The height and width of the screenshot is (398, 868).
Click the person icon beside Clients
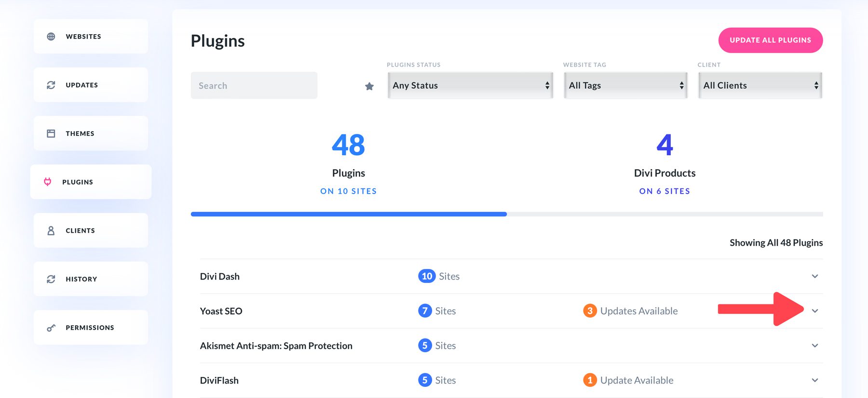(x=51, y=231)
